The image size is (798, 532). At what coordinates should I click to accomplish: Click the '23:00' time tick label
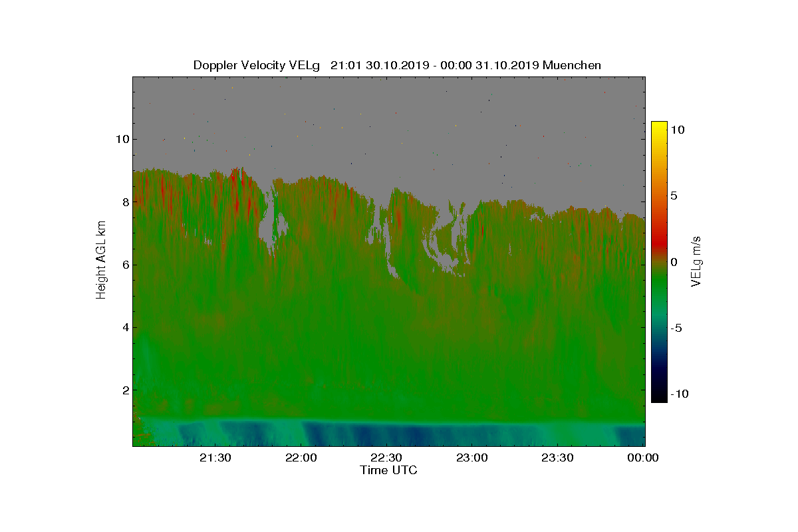pyautogui.click(x=473, y=458)
